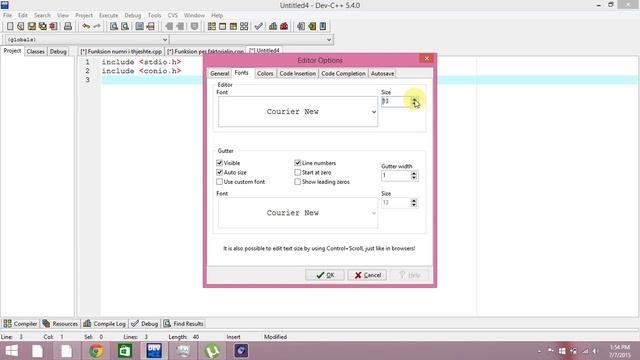The width and height of the screenshot is (640, 360).
Task: Click the red Close file toolbar icon
Action: coord(53,27)
